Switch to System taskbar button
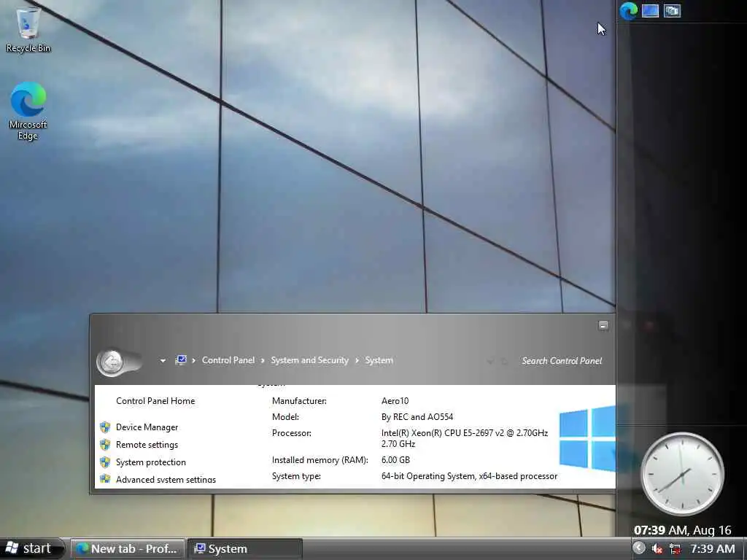Viewport: 747px width, 560px height. click(x=244, y=548)
